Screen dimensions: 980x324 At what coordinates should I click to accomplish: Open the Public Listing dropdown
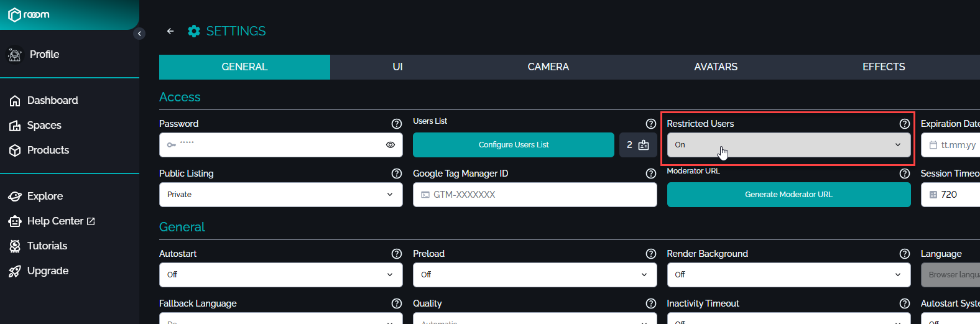pos(280,195)
